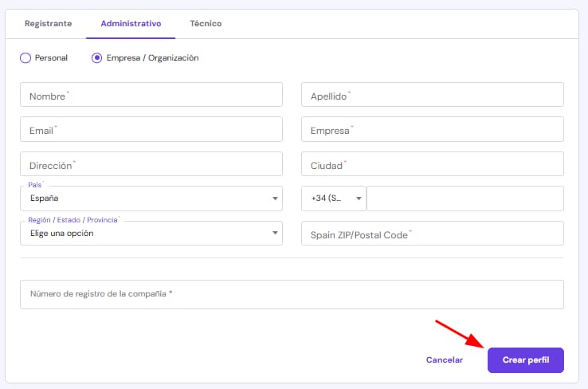
Task: Open the Administrativo tab
Action: click(x=131, y=24)
